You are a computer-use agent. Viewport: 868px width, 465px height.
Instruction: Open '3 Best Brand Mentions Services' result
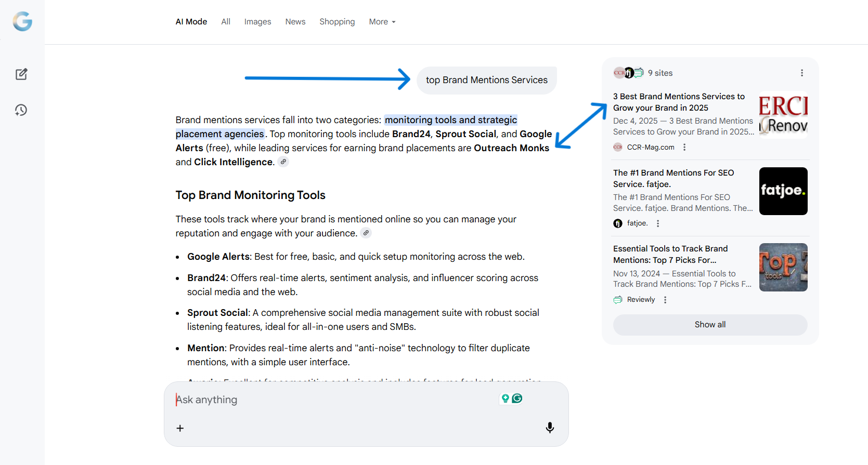pos(679,102)
